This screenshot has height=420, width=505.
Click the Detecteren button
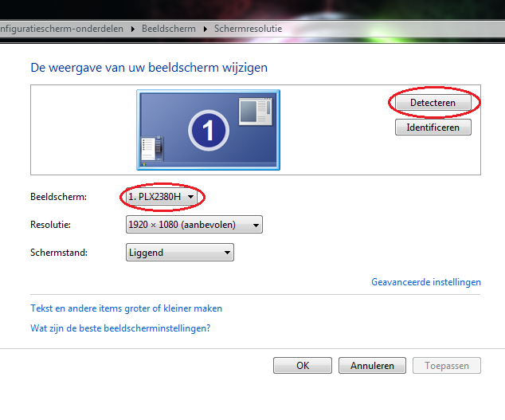point(433,103)
